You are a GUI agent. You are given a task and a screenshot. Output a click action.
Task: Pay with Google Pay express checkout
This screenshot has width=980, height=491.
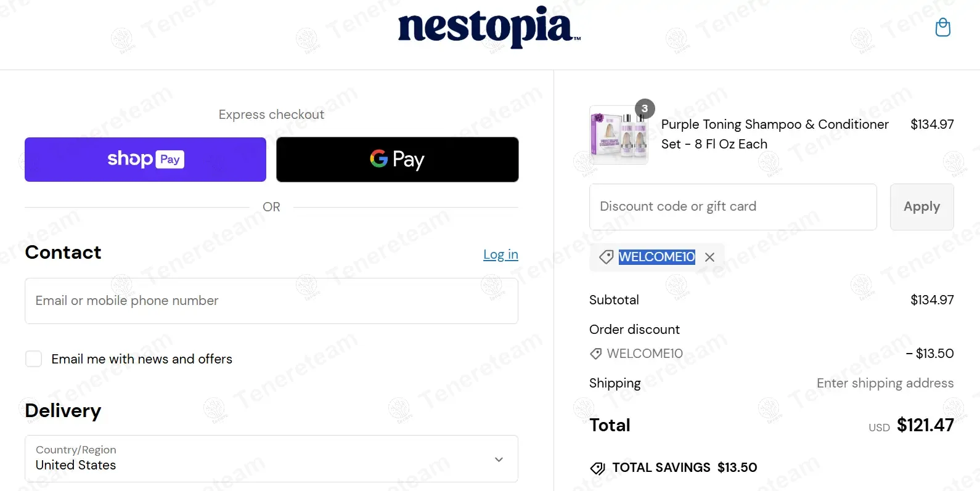398,160
